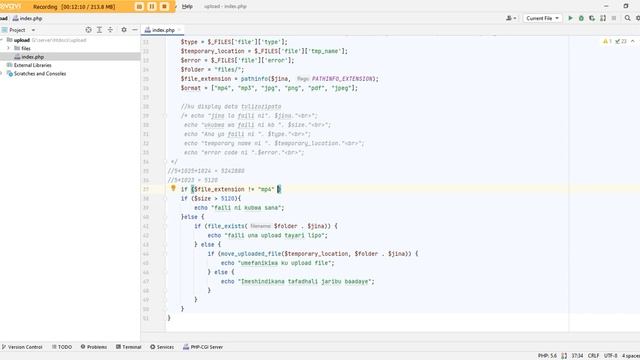The image size is (640, 360).
Task: Click the warning count indicator in editor corner
Action: (x=607, y=41)
